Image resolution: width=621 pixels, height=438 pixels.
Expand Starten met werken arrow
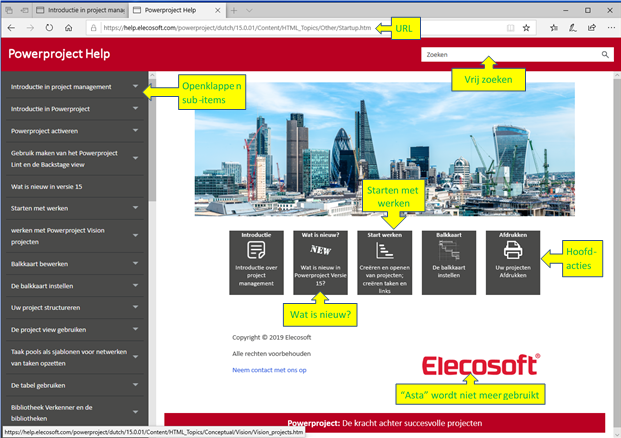[x=135, y=208]
